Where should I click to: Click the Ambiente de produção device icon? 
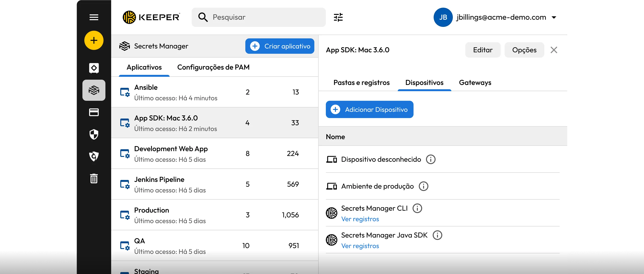point(332,186)
